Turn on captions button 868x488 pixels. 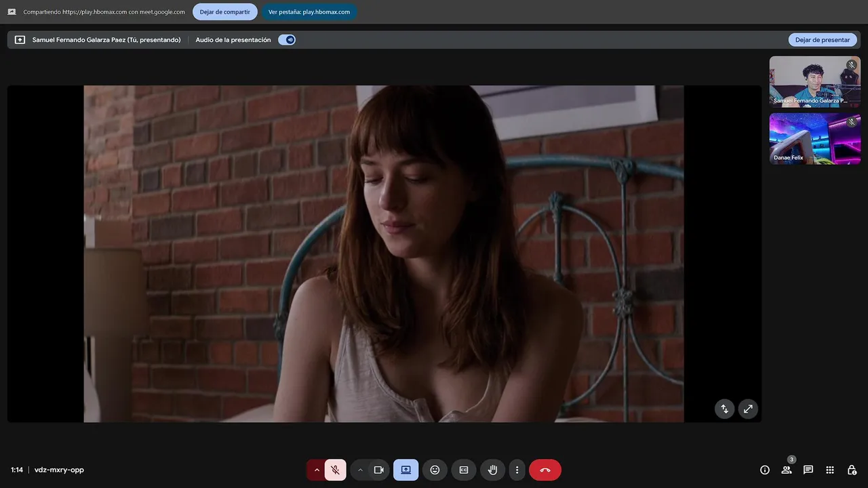click(464, 470)
